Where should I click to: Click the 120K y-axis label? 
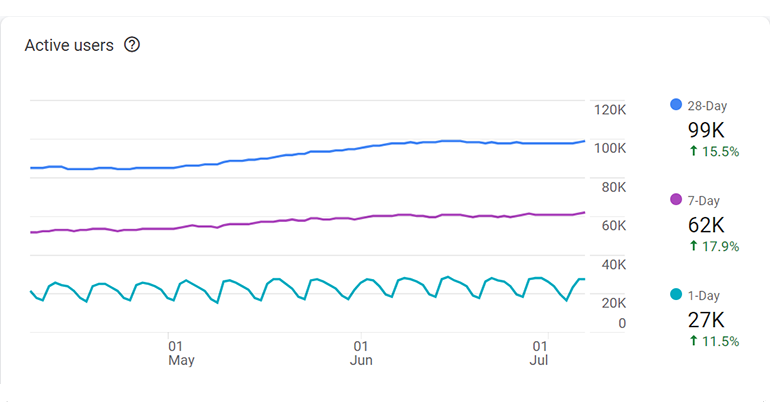pyautogui.click(x=608, y=110)
